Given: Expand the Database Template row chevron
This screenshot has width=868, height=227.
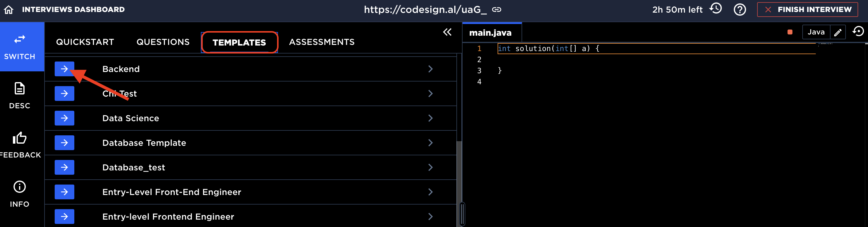Looking at the screenshot, I should 430,143.
